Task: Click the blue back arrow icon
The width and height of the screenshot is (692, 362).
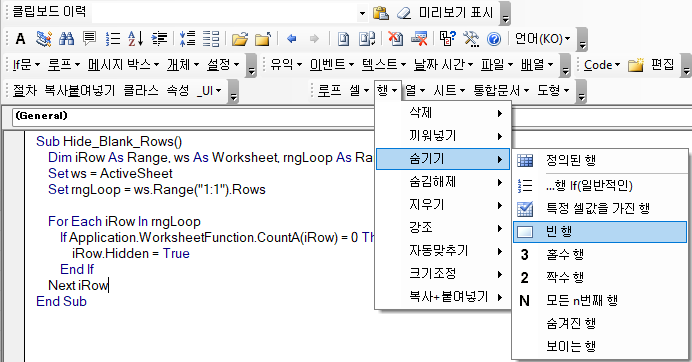Action: (x=291, y=39)
